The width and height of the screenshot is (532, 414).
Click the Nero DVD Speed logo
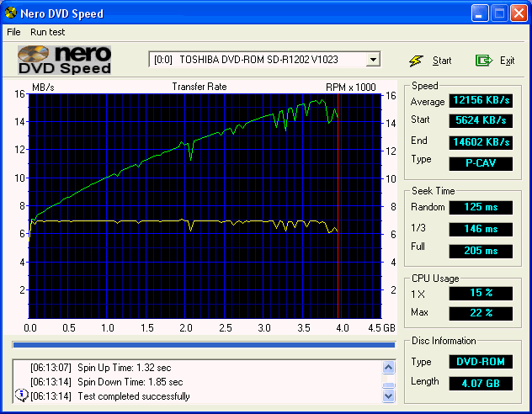point(65,60)
